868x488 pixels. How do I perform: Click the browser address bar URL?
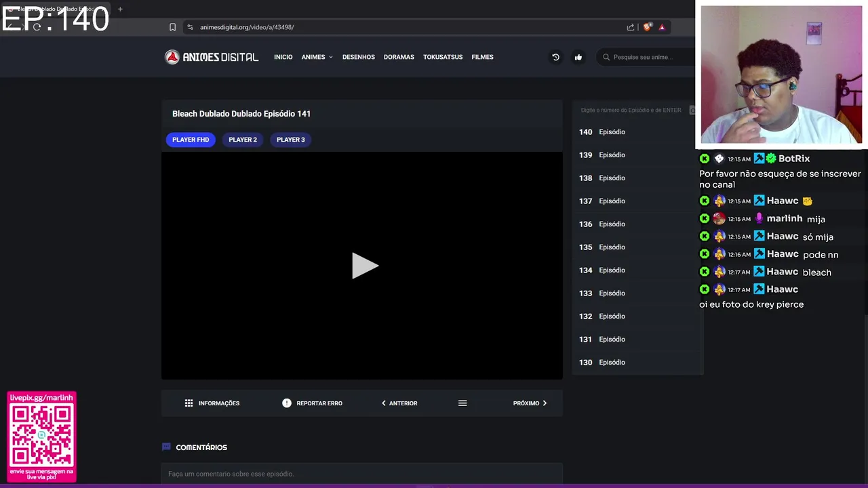[247, 27]
